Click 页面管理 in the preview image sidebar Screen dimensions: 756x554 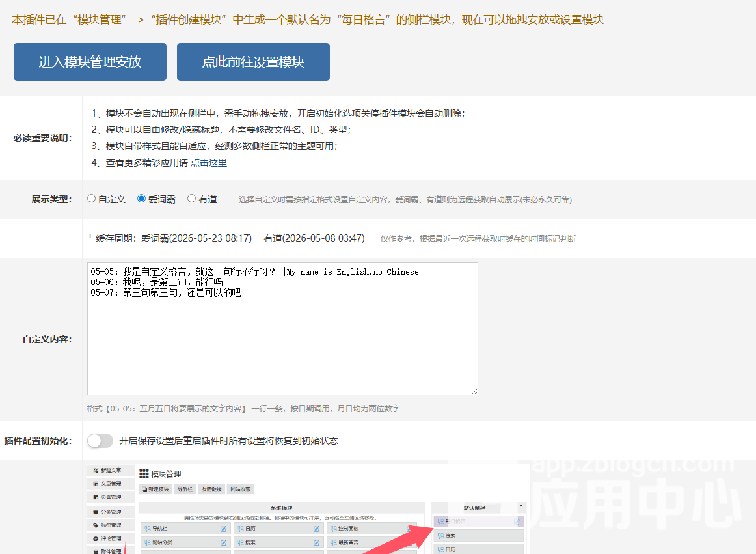(x=111, y=497)
